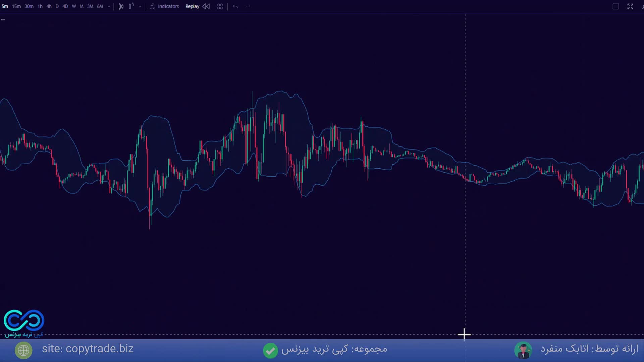Viewport: 644px width, 362px height.
Task: Open the layout grid templates icon
Action: click(x=220, y=6)
